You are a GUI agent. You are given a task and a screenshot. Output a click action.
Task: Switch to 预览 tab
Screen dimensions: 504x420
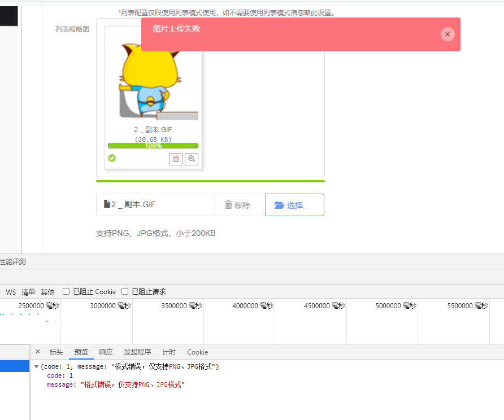tap(81, 352)
